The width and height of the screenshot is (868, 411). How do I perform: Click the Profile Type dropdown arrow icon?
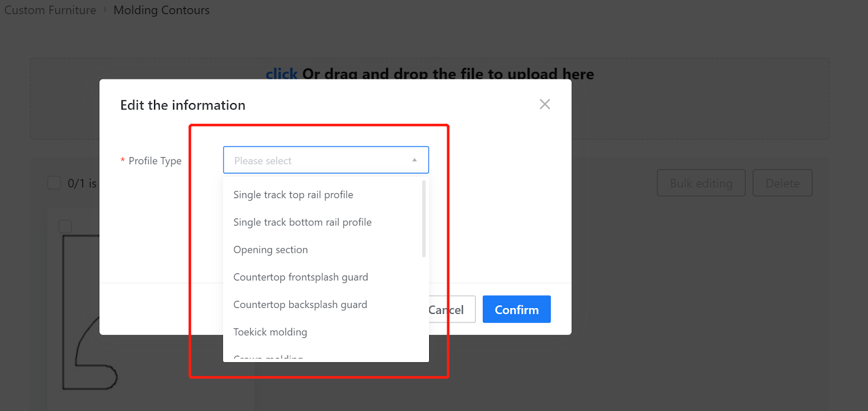click(414, 160)
